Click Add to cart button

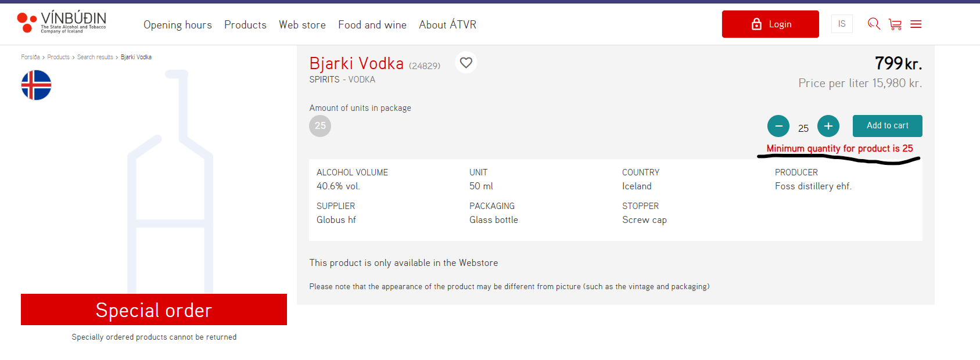pyautogui.click(x=887, y=126)
